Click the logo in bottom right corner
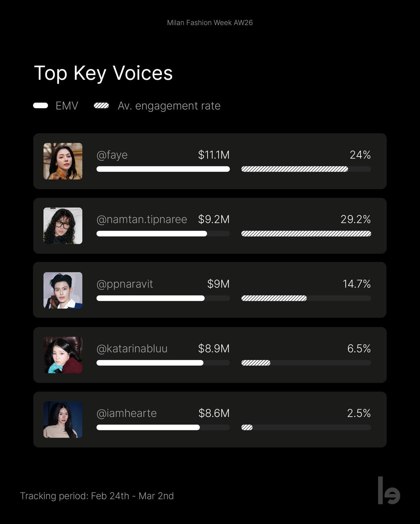This screenshot has height=524, width=420. [389, 490]
